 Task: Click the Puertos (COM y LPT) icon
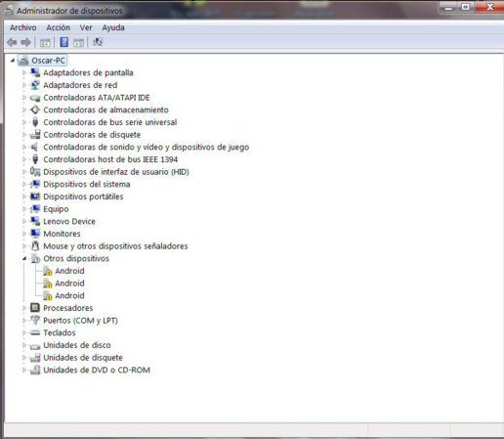pyautogui.click(x=35, y=320)
